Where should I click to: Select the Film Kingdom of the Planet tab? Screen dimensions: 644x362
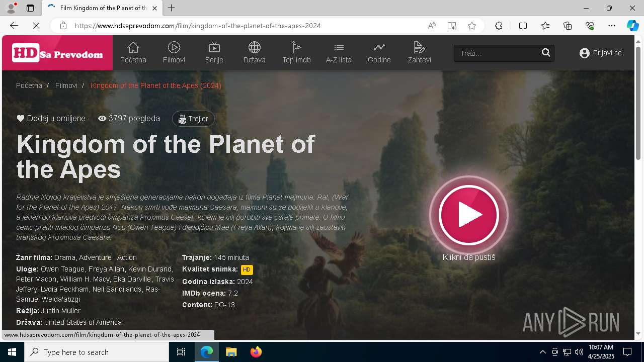pyautogui.click(x=102, y=8)
